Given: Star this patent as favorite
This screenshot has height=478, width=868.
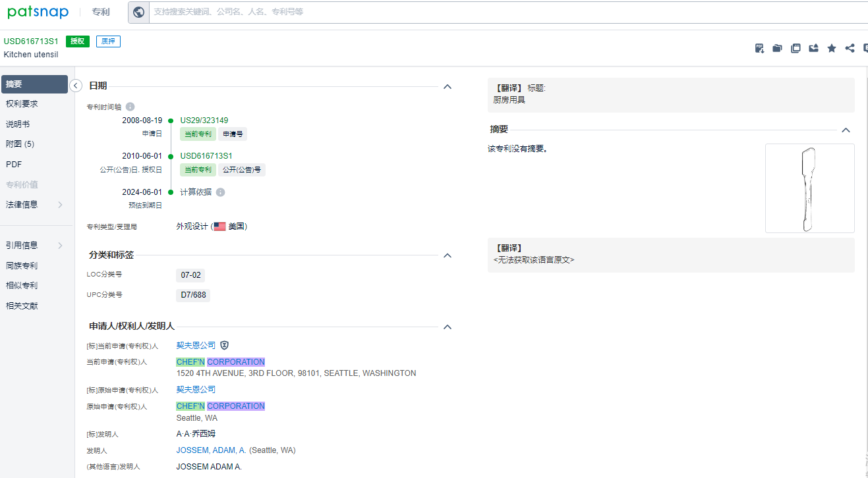Looking at the screenshot, I should (x=832, y=48).
